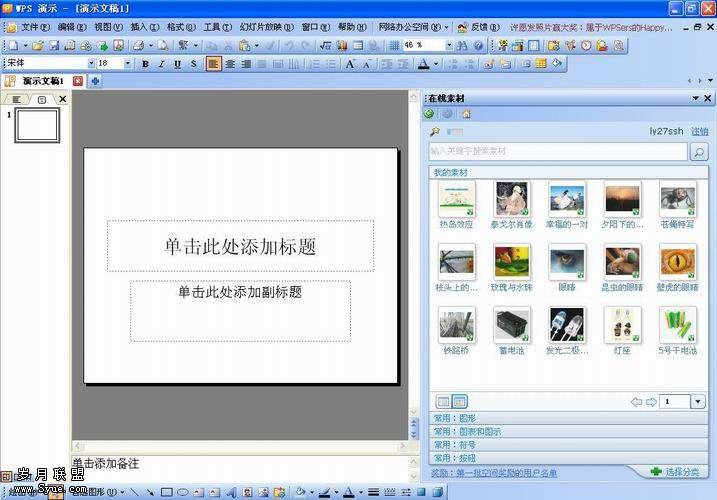Click the Print icon in toolbar
717x500 pixels.
tap(138, 45)
